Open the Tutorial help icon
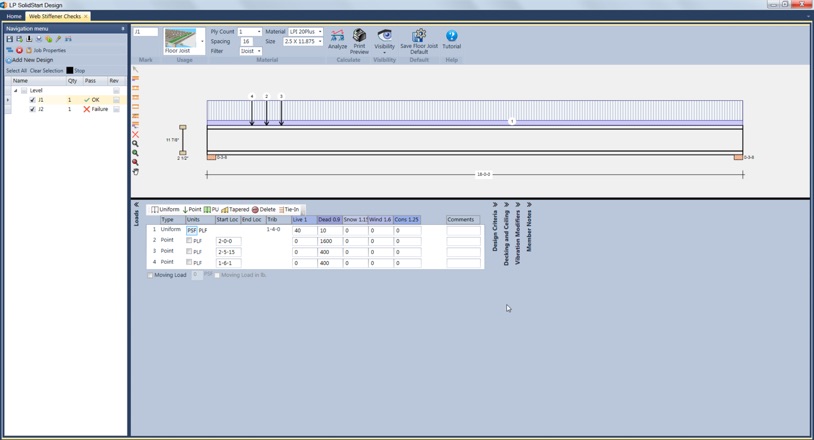 (x=451, y=37)
